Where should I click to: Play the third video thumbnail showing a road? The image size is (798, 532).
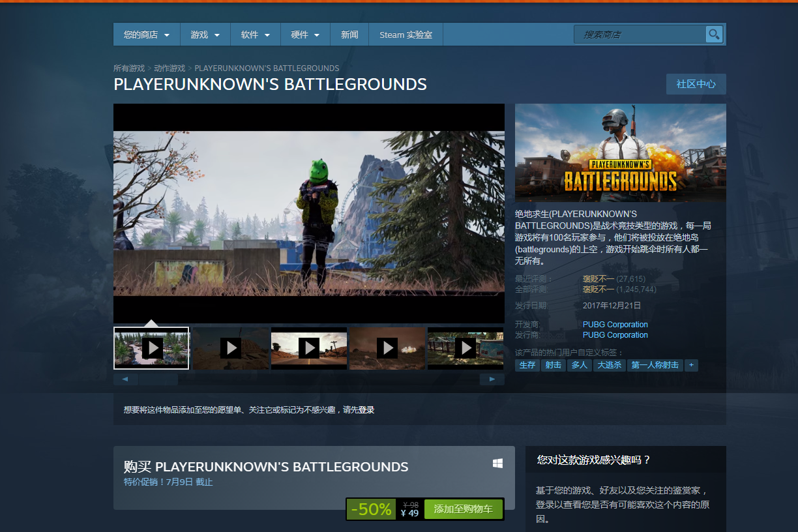point(308,348)
